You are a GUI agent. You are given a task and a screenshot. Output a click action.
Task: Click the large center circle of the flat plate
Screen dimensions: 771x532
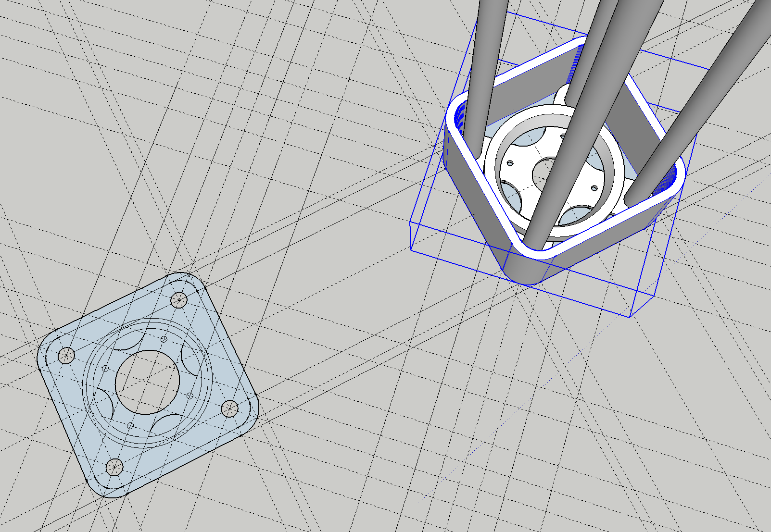click(148, 382)
